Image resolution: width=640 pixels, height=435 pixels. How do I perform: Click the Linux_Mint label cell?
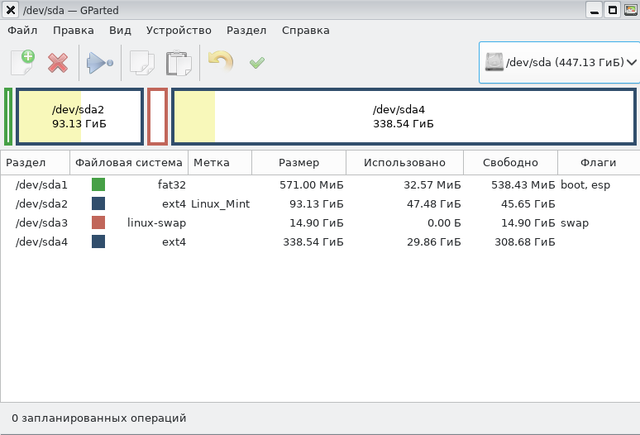[220, 204]
